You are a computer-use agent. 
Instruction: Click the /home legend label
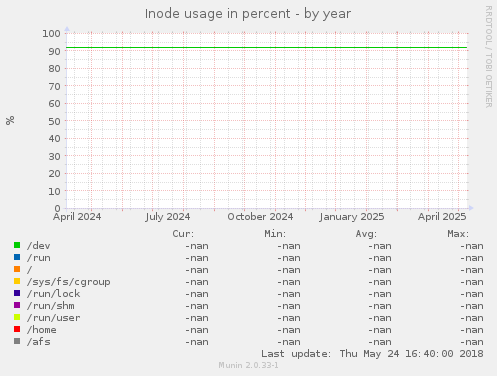42,330
